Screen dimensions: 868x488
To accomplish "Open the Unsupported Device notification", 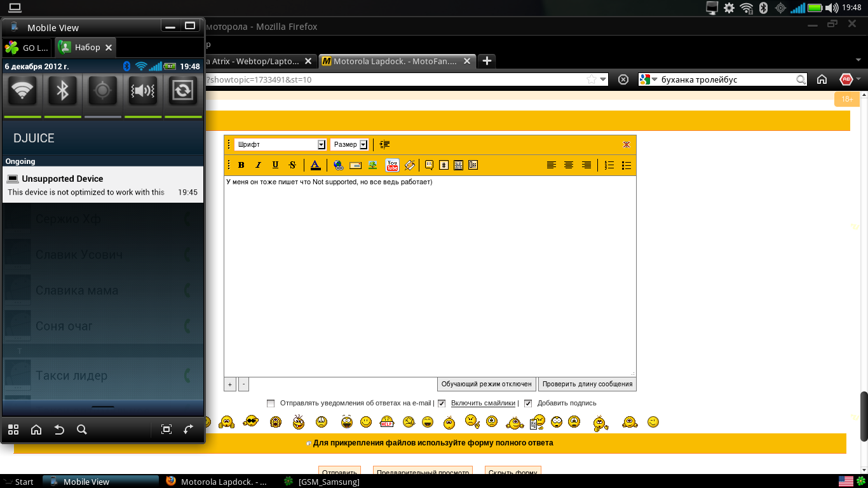I will (x=103, y=185).
